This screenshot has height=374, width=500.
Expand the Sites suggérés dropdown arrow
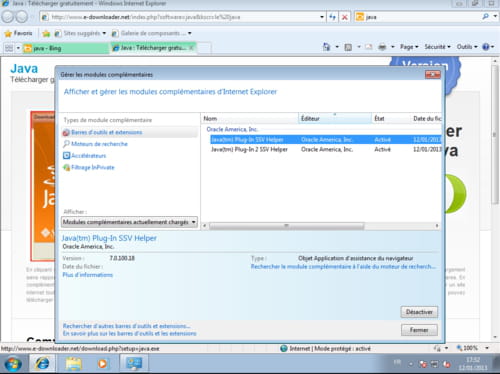click(104, 33)
